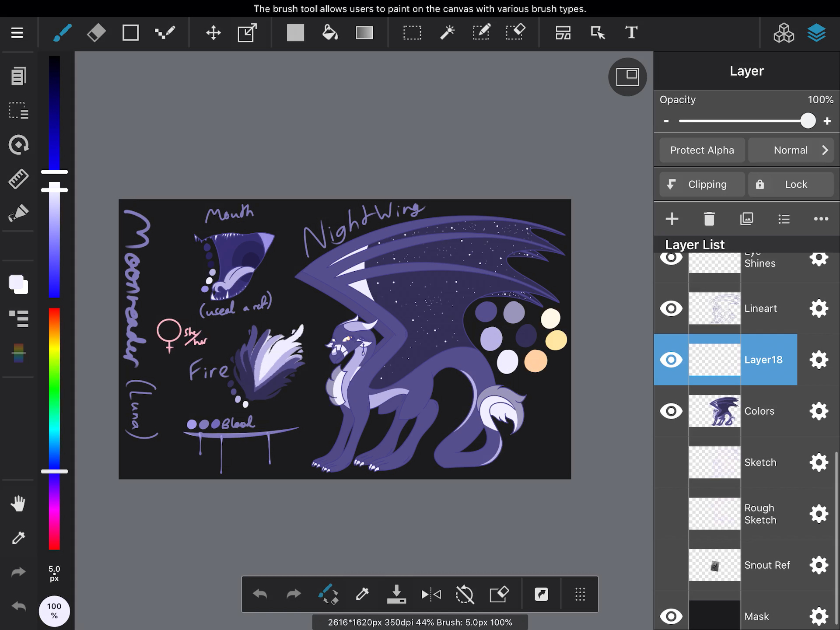The height and width of the screenshot is (630, 840).
Task: Select the panel divide tool
Action: [x=563, y=33]
